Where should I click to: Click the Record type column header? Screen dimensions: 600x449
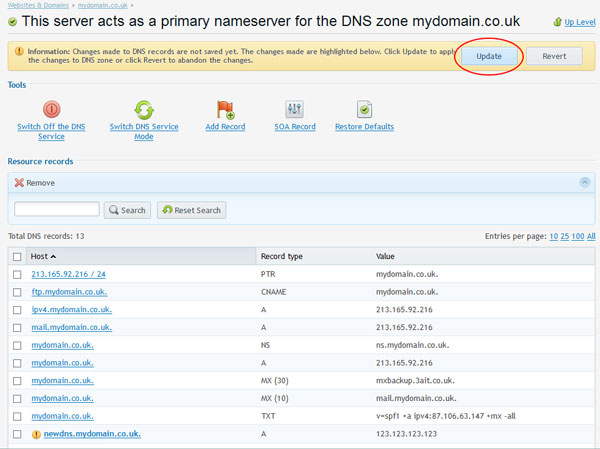pyautogui.click(x=282, y=256)
